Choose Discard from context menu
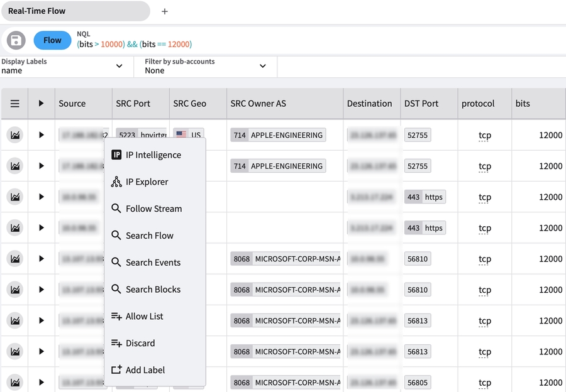 pyautogui.click(x=140, y=343)
